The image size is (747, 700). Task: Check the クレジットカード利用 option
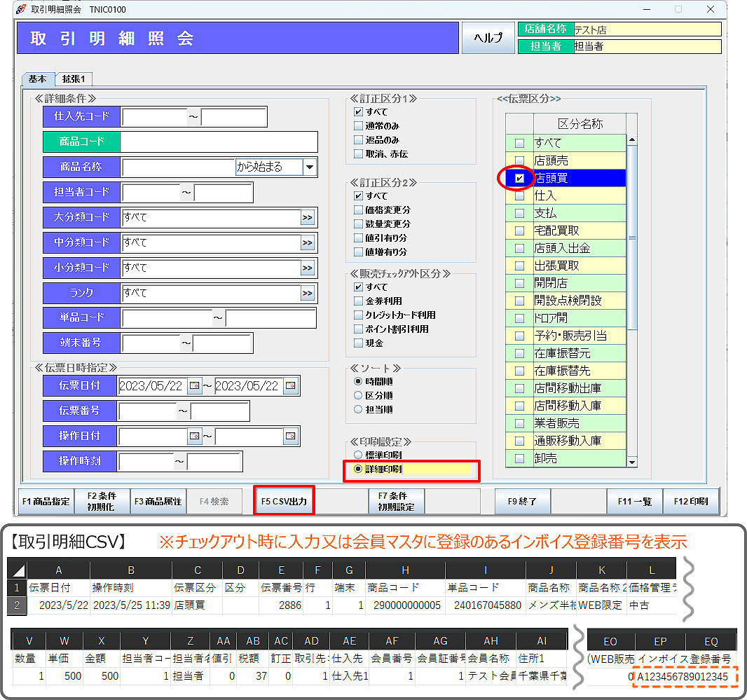[359, 315]
